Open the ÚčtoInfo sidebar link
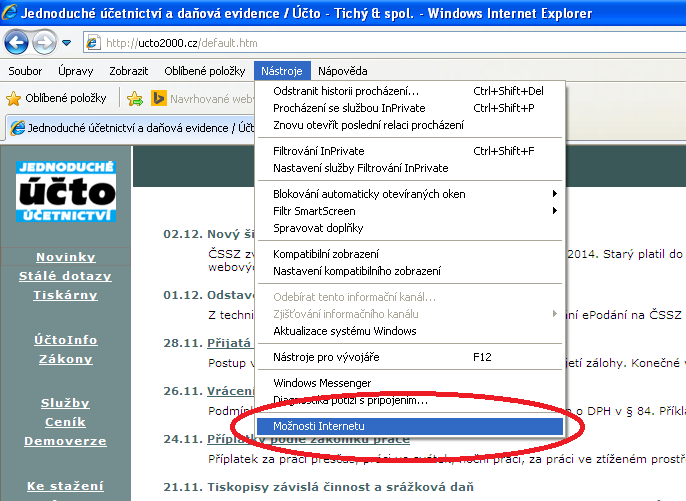The image size is (686, 501). pos(66,340)
